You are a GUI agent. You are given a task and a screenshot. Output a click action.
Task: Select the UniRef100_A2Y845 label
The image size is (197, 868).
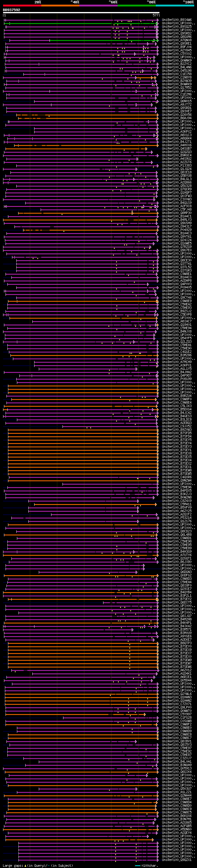pos(177,50)
